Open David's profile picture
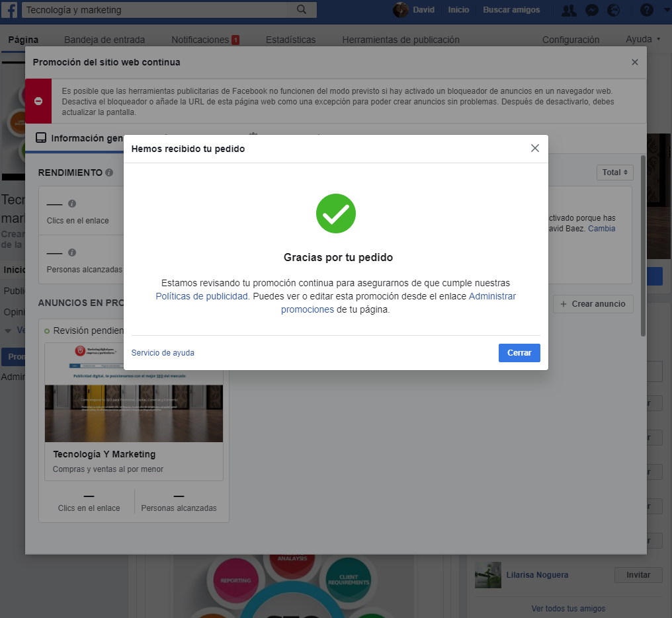Image resolution: width=672 pixels, height=618 pixels. (x=400, y=9)
